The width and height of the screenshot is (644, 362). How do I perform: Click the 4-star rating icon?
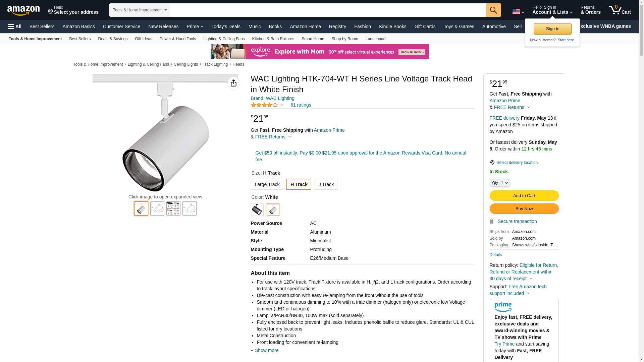coord(264,105)
